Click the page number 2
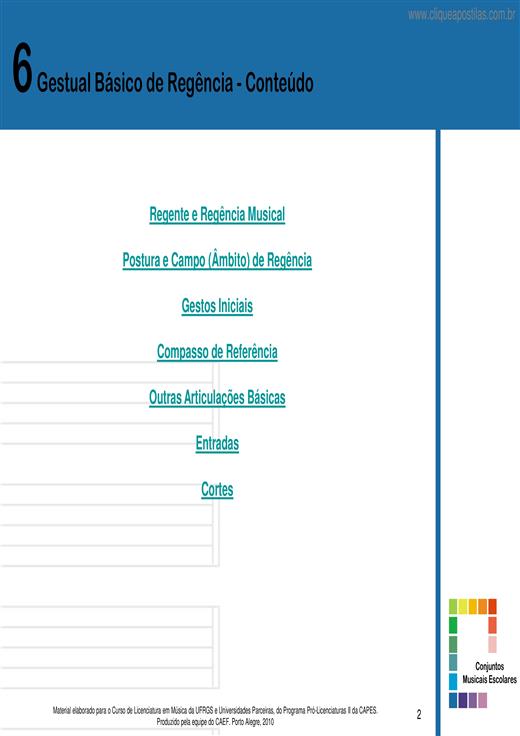 coord(419,715)
